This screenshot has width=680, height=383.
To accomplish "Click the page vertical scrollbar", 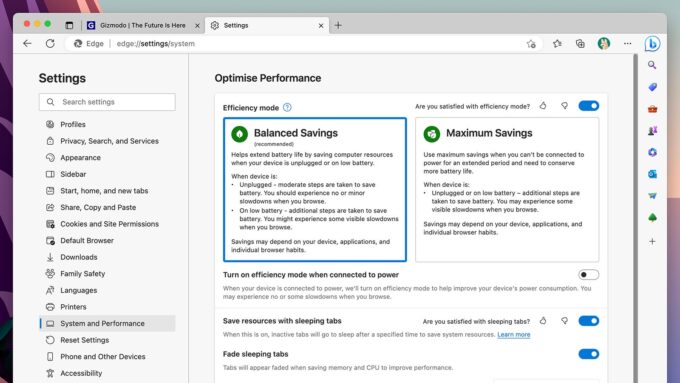I will pos(635,218).
